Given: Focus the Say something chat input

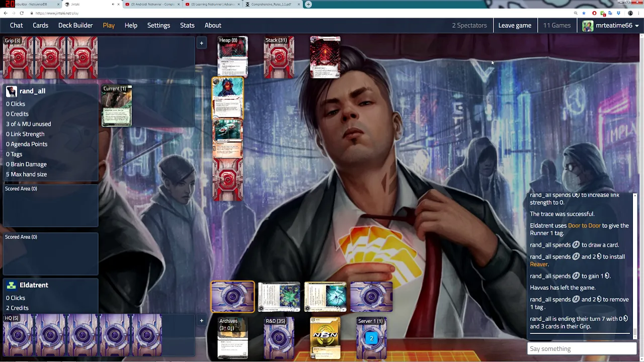Looking at the screenshot, I should tap(582, 348).
